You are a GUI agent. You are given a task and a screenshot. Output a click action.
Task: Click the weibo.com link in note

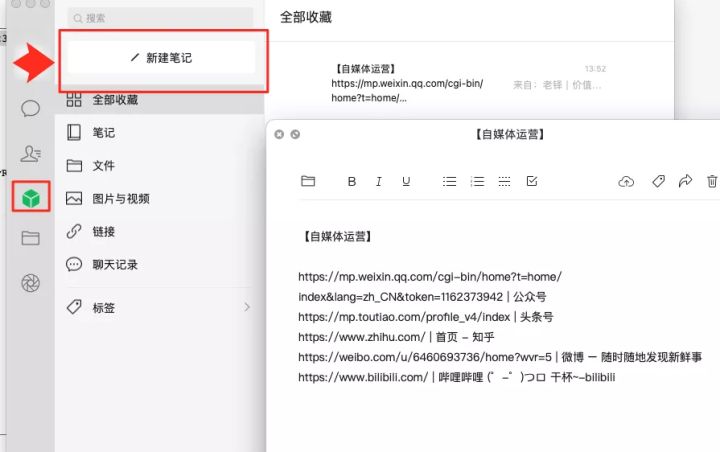(425, 357)
